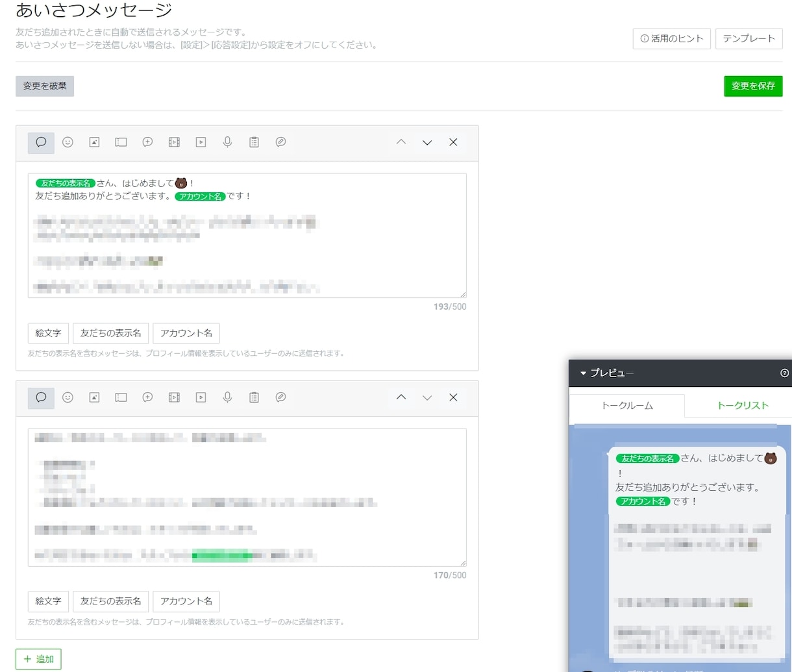The image size is (792, 672).
Task: Select sticker type in second message box
Action: (x=68, y=397)
